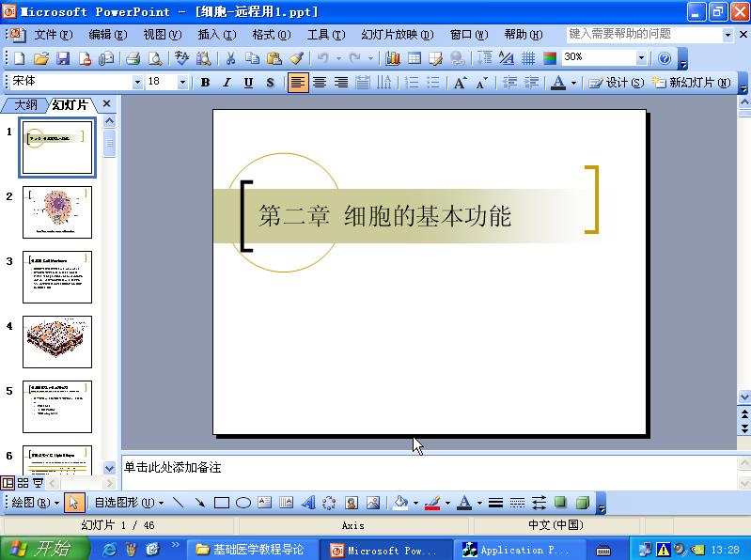Select the Rectangle drawing tool
The width and height of the screenshot is (751, 560).
coord(222,503)
